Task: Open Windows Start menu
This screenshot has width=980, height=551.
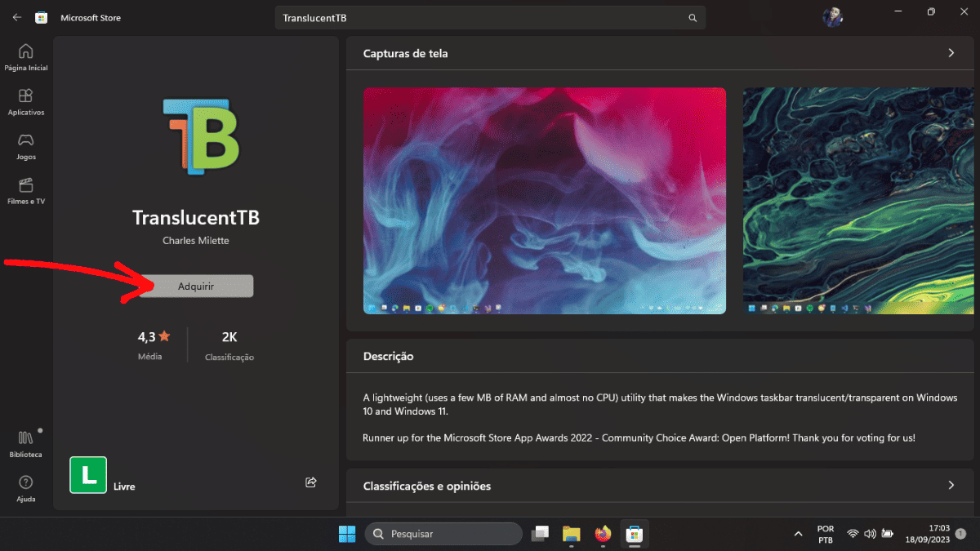Action: coord(346,534)
